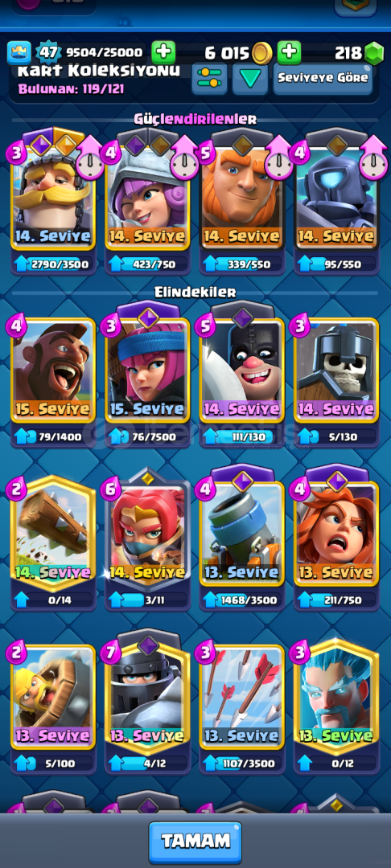The width and height of the screenshot is (391, 868).
Task: Tap the Valkyrie progress bar 211/750
Action: coord(337,599)
